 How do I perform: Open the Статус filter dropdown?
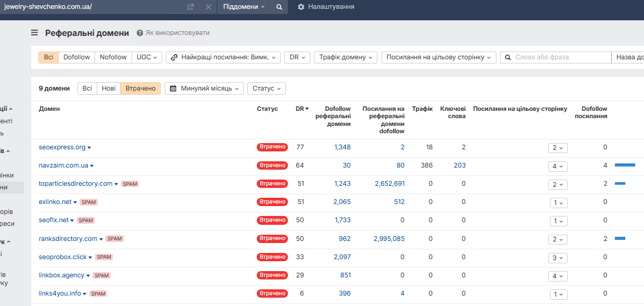click(267, 88)
